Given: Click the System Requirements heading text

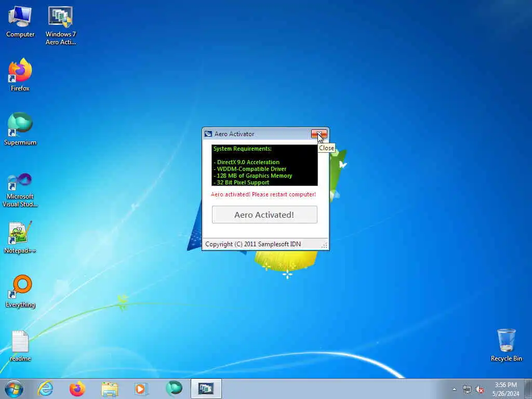Looking at the screenshot, I should point(242,149).
